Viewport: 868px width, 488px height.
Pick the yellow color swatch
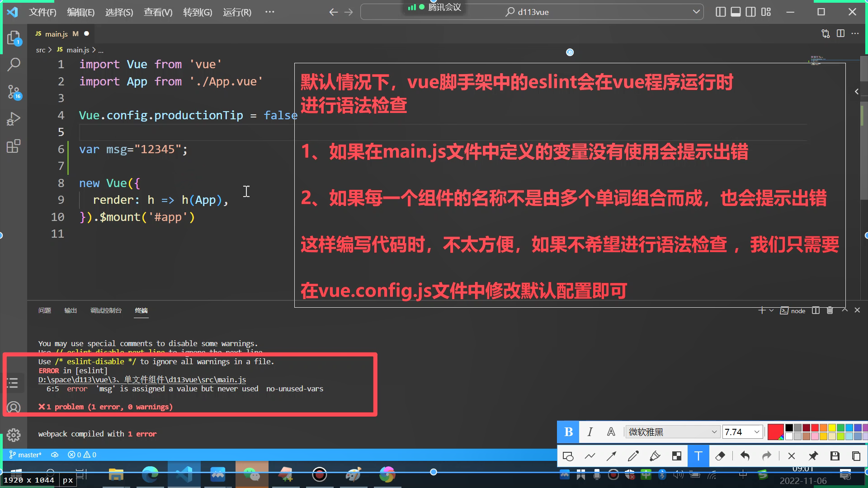pos(832,428)
